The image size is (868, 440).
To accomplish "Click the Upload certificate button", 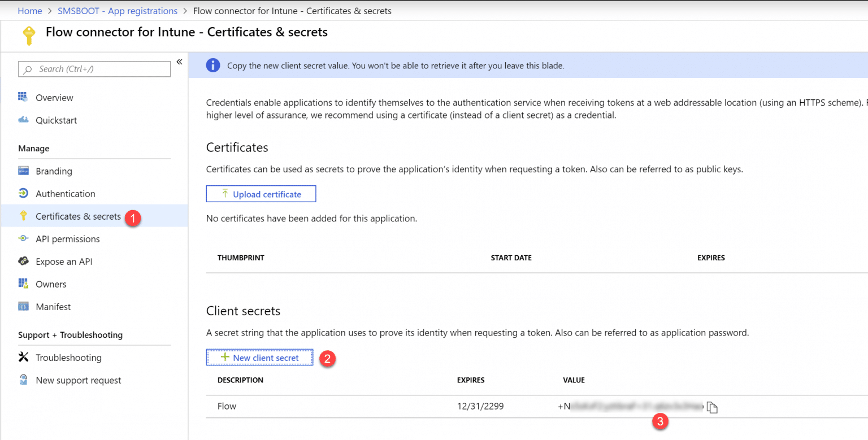I will coord(261,194).
